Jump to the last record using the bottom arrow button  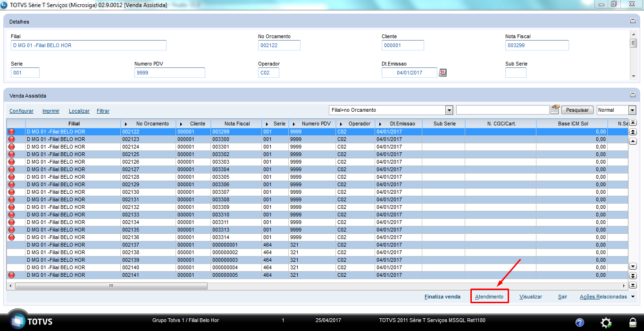(633, 285)
